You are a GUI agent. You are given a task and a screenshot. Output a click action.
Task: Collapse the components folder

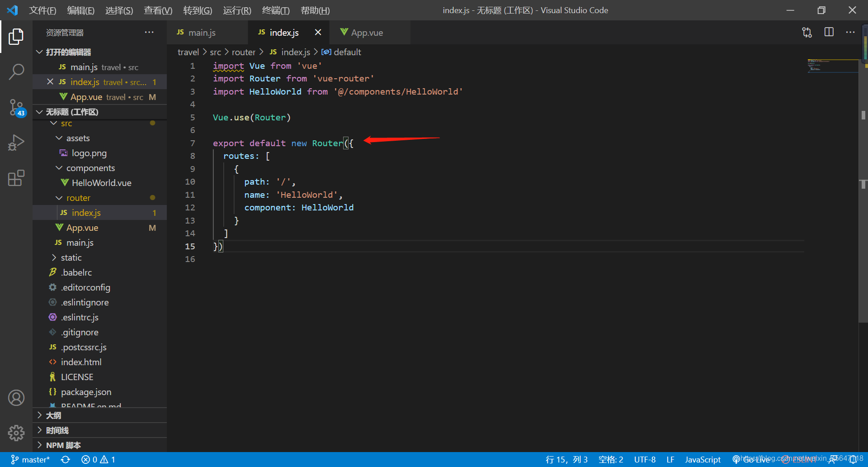point(99,168)
